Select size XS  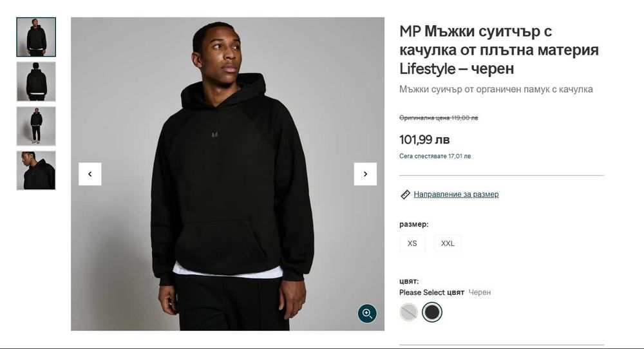(x=412, y=243)
